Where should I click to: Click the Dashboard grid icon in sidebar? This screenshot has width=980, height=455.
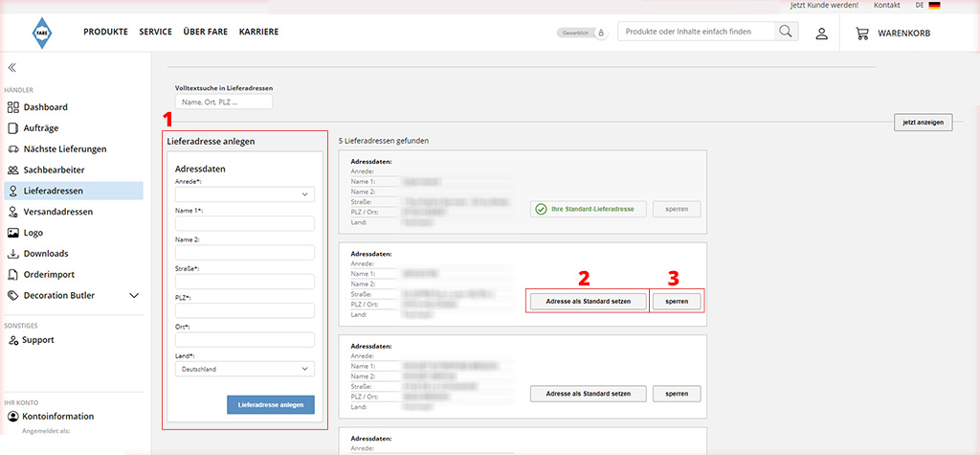click(x=13, y=107)
